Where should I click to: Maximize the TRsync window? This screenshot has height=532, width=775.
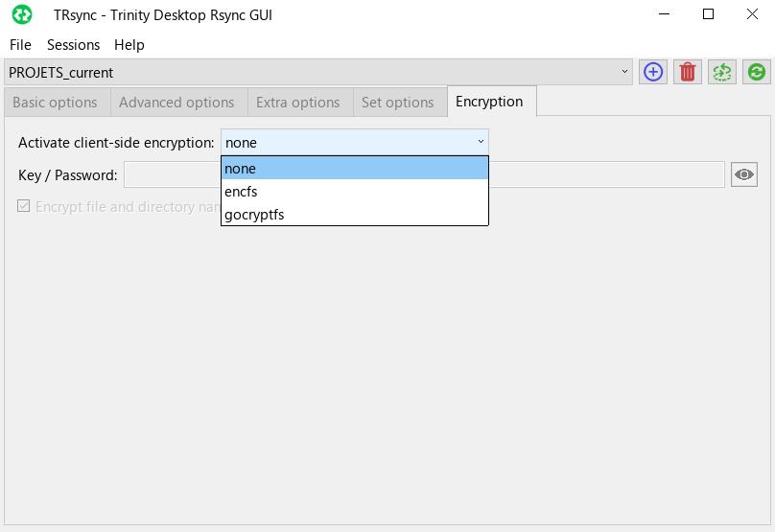tap(708, 13)
